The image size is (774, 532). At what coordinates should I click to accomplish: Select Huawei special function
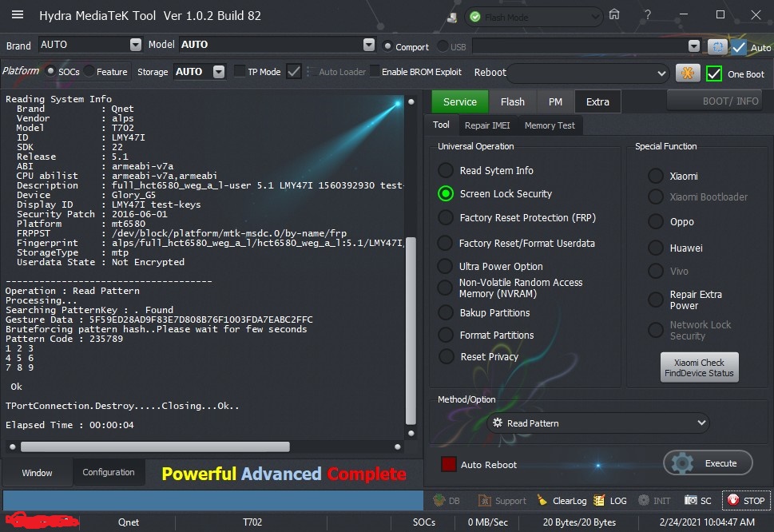pyautogui.click(x=656, y=248)
